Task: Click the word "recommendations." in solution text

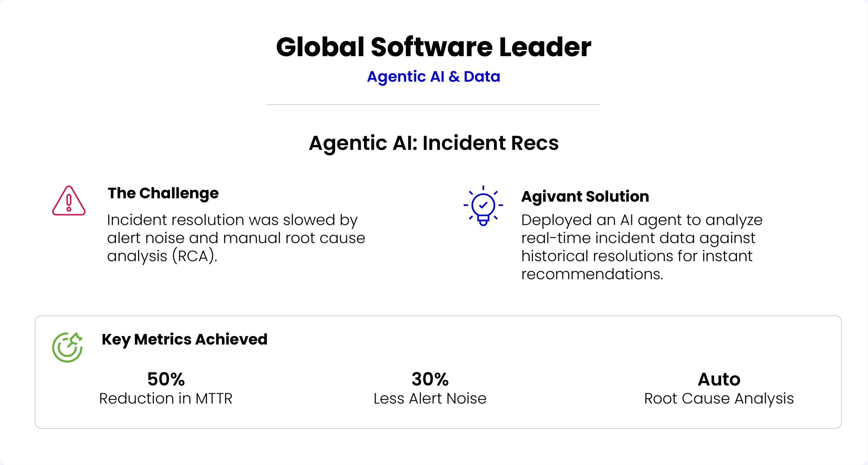Action: [592, 274]
